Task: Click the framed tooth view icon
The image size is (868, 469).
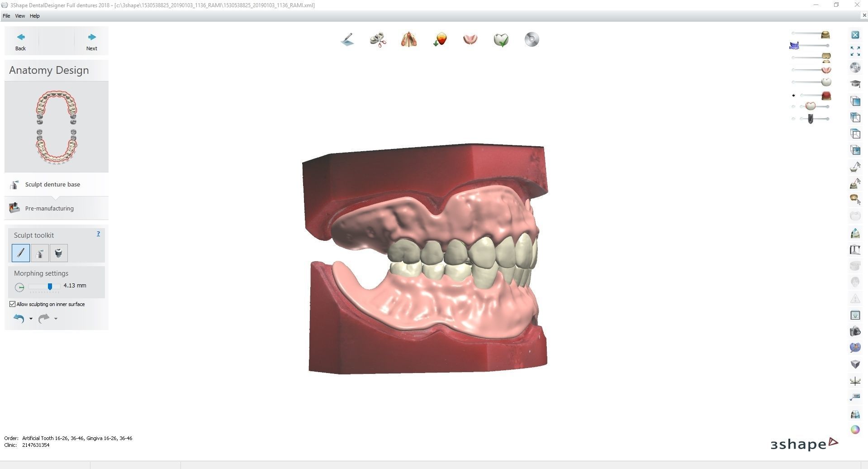Action: [x=855, y=315]
